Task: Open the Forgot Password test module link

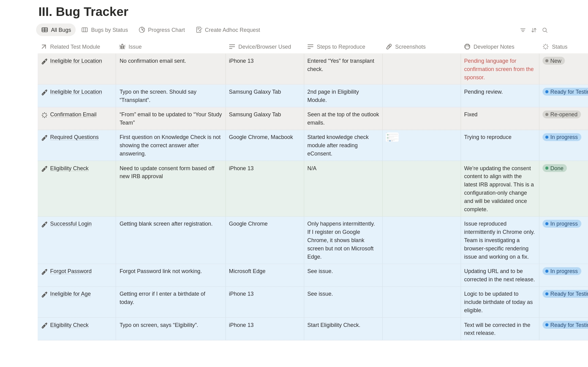Action: click(x=71, y=271)
